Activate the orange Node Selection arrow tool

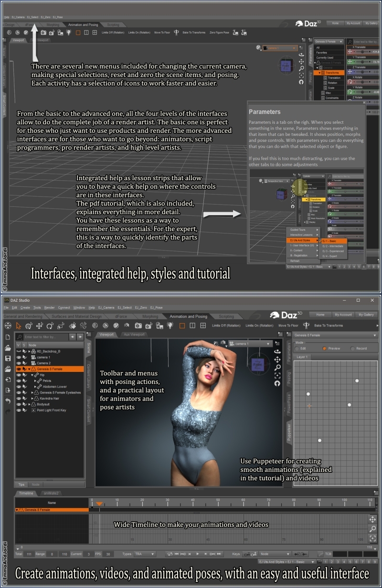pyautogui.click(x=19, y=326)
